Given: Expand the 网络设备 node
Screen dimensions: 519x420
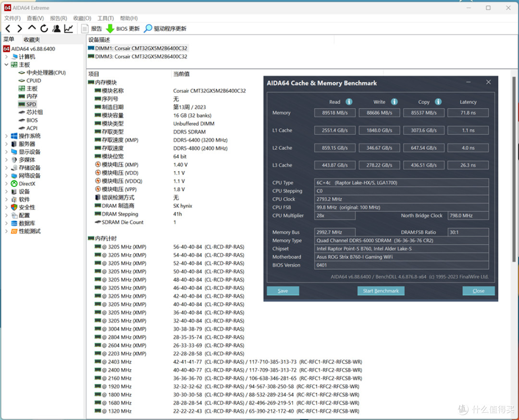Looking at the screenshot, I should click(6, 176).
